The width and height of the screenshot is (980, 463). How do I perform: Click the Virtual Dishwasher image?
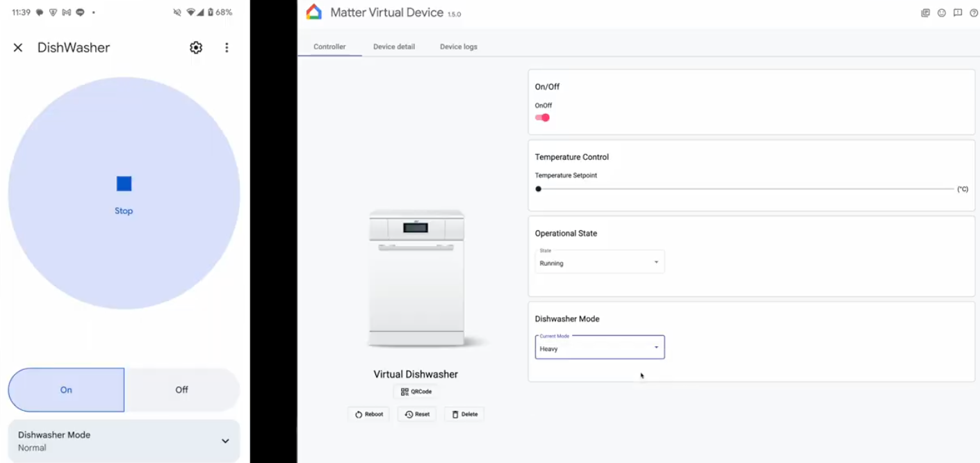pyautogui.click(x=417, y=278)
